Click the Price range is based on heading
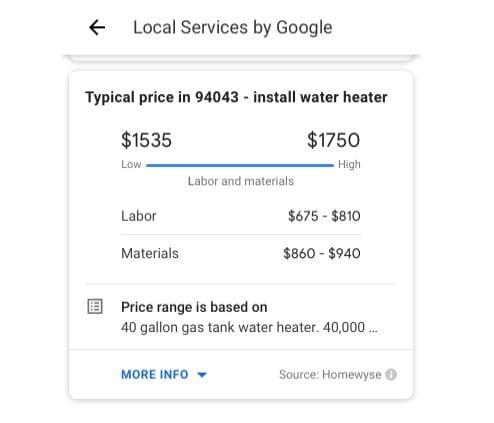Screen dimensions: 494x423 click(194, 307)
